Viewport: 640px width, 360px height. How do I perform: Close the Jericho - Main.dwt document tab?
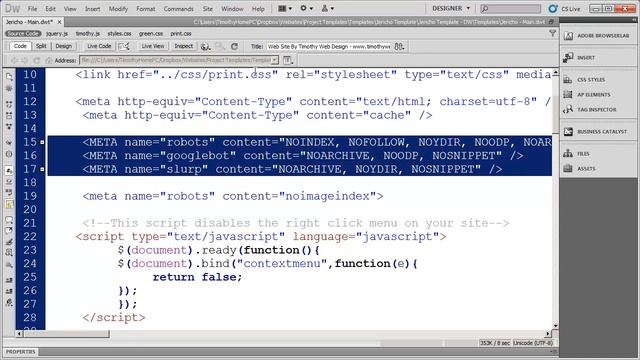60,22
